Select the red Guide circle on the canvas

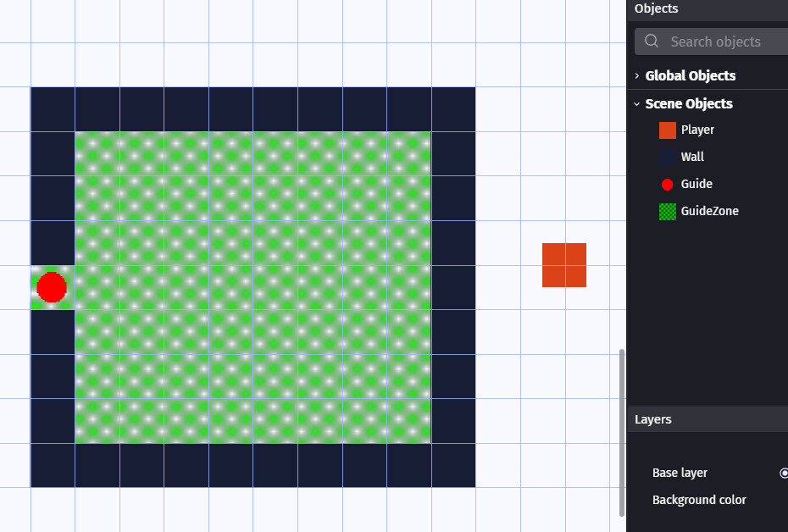coord(52,287)
